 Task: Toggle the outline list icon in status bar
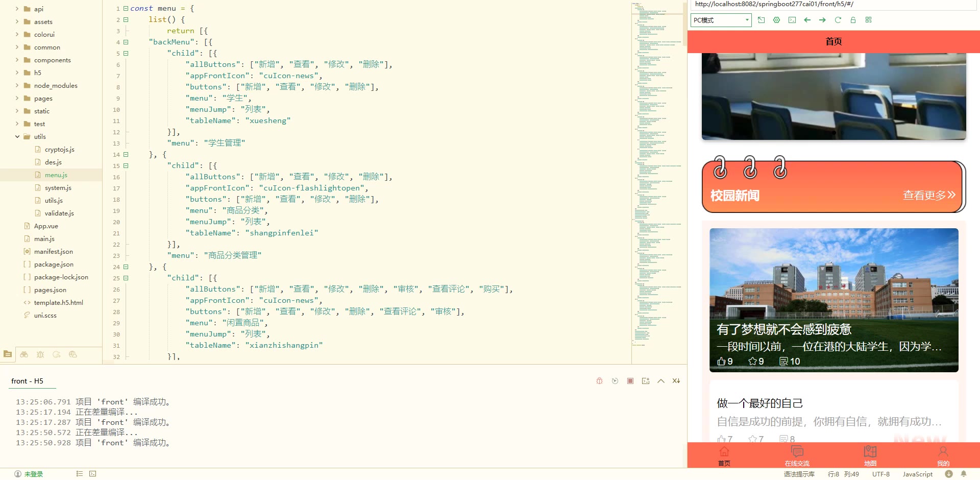click(x=79, y=474)
